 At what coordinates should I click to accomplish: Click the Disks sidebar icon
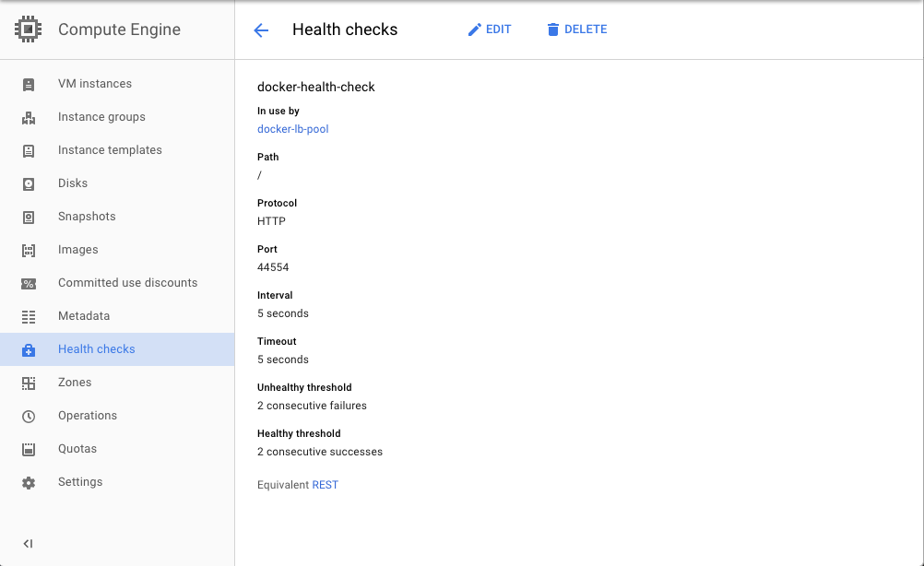pyautogui.click(x=29, y=183)
